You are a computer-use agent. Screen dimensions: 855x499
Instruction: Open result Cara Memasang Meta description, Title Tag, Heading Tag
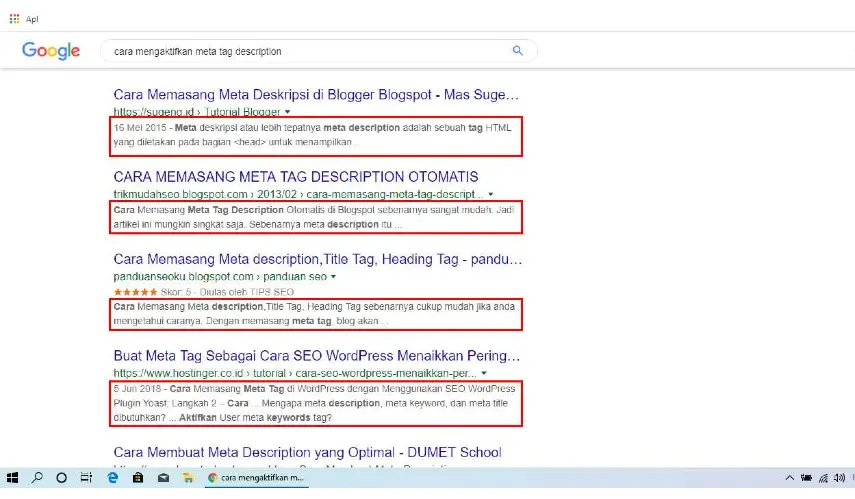click(x=317, y=259)
